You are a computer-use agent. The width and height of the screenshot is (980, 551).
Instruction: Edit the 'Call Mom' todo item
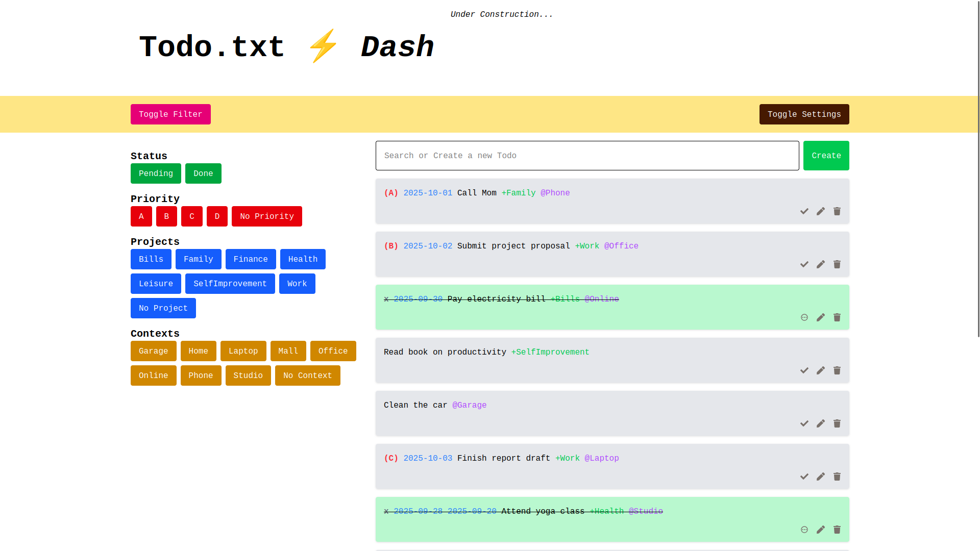pos(821,211)
